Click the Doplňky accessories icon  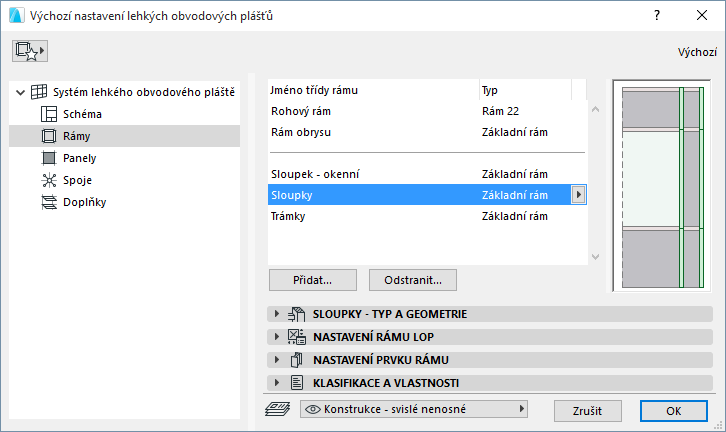point(48,202)
